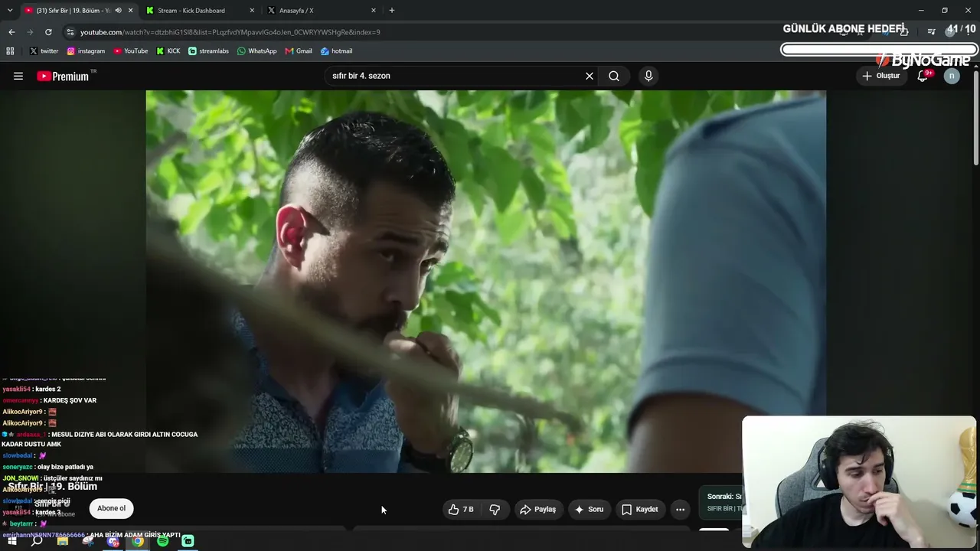Reload the current page
This screenshot has height=551, width=980.
[x=48, y=32]
